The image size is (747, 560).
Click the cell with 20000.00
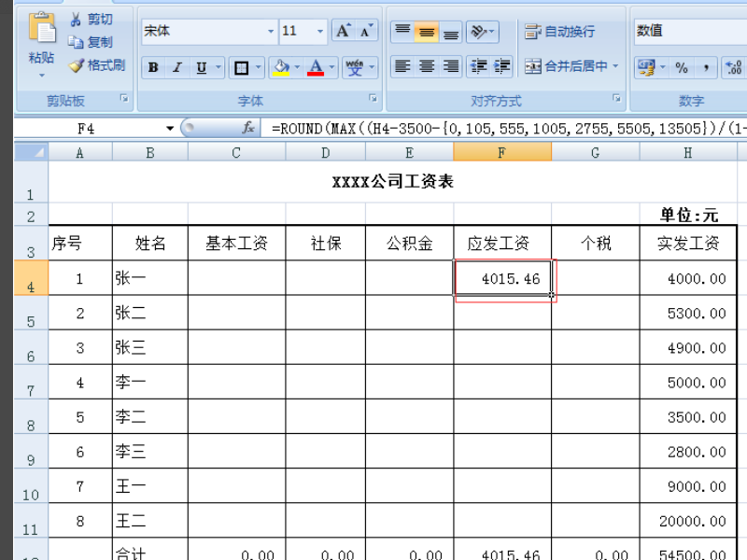(688, 521)
